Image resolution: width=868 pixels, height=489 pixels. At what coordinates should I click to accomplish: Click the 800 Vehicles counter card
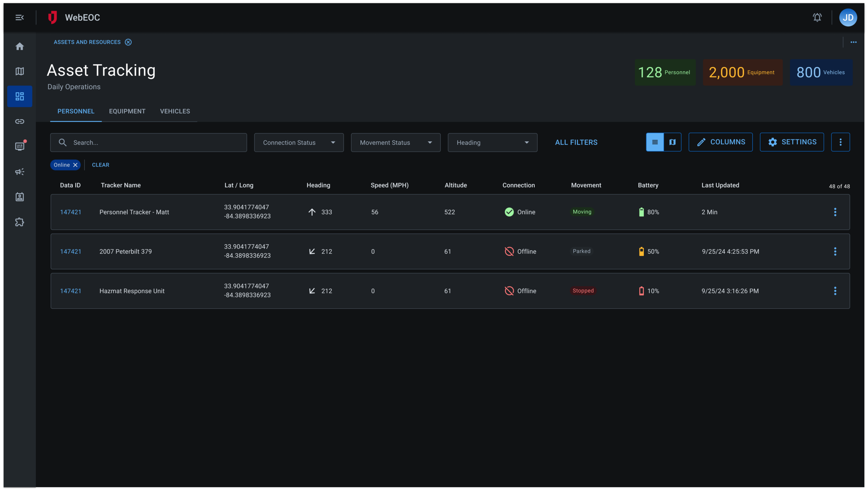point(821,72)
